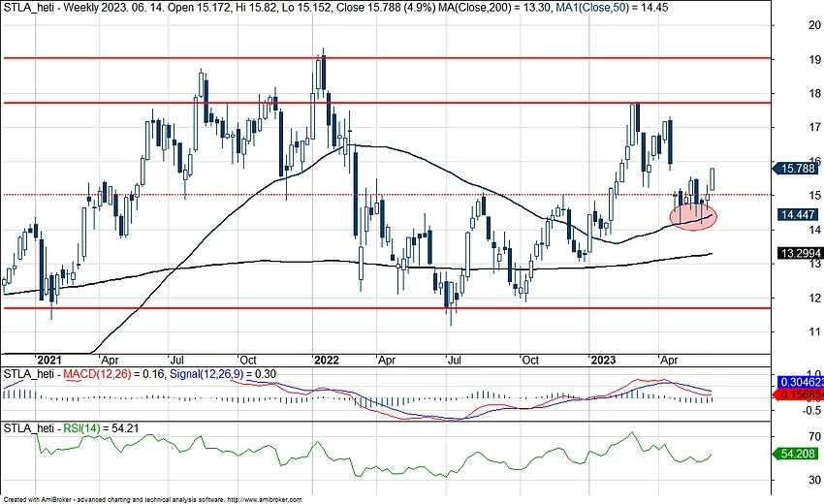Viewport: 824px width, 504px height.
Task: Click the red 0.156854 MACD value label
Action: coord(800,394)
